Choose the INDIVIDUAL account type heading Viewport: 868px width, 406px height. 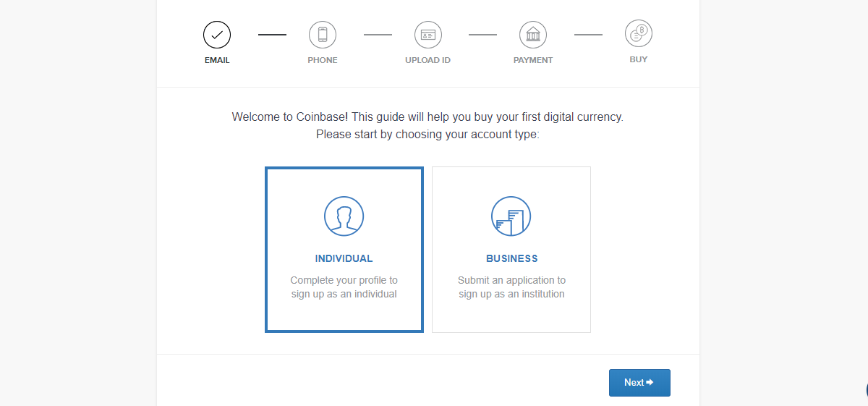tap(344, 258)
